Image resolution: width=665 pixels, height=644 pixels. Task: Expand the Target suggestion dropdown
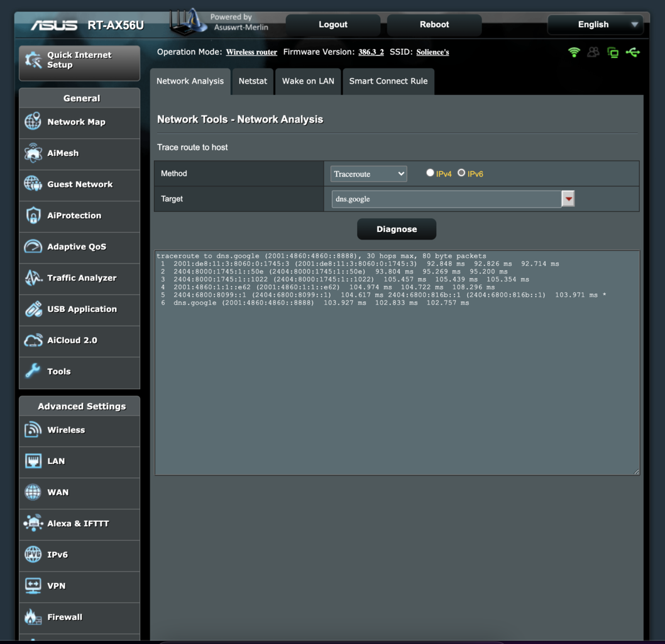[568, 198]
